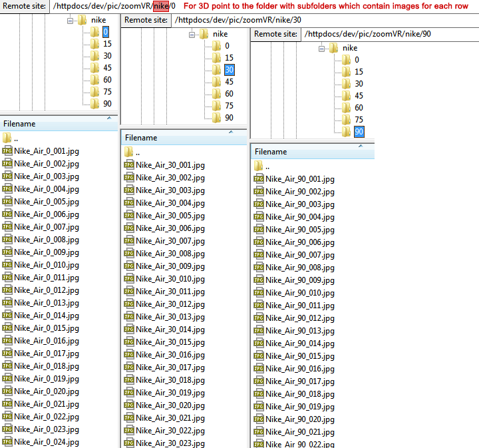Select folder 45 in the right panel tree
Viewport: 479px width, 448px height.
[x=359, y=96]
